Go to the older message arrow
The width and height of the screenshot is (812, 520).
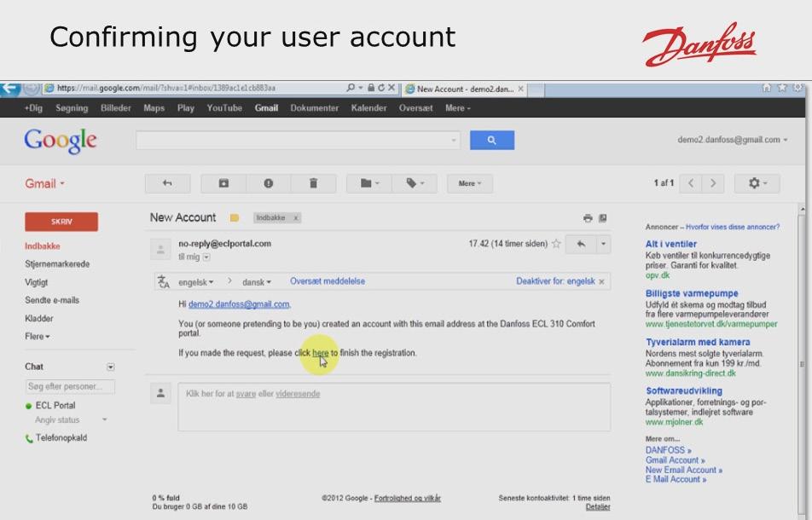[x=713, y=183]
